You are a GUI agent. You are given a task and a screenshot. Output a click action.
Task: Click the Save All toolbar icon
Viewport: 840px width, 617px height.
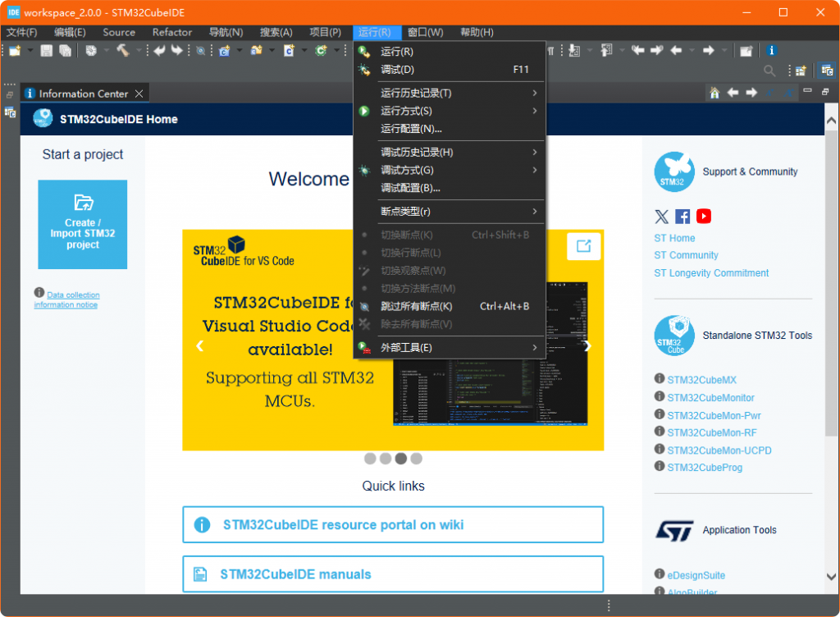pos(65,51)
